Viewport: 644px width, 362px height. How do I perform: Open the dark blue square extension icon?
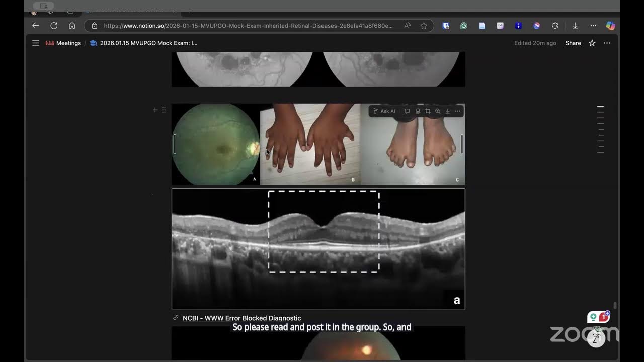pyautogui.click(x=518, y=26)
